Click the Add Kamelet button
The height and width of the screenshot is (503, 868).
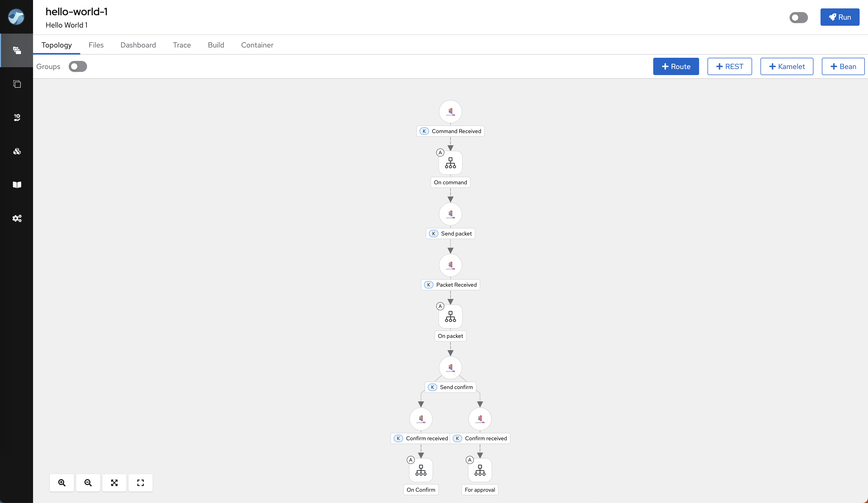tap(786, 66)
